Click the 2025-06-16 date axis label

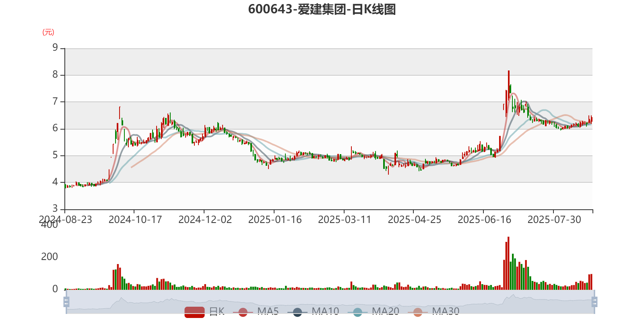coord(485,220)
